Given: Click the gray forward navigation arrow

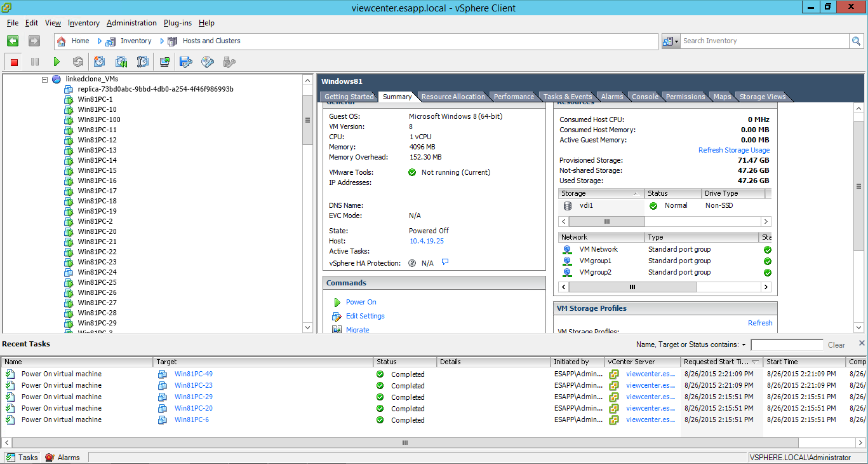Looking at the screenshot, I should pyautogui.click(x=34, y=41).
